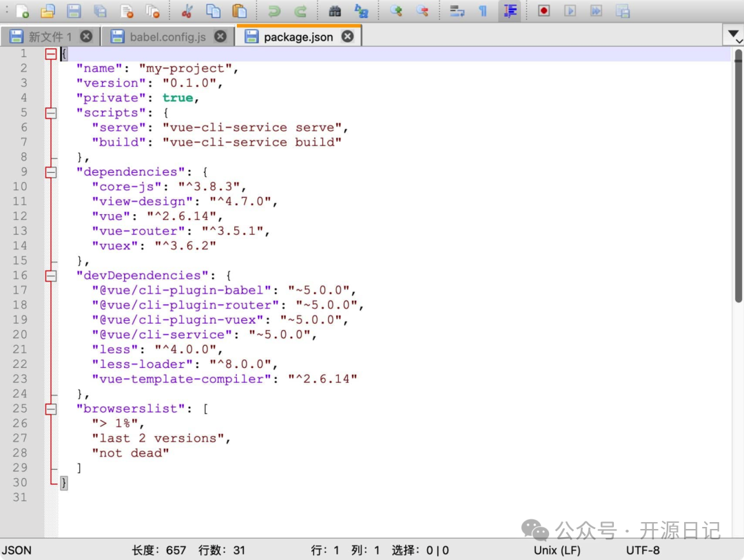Close the package.json tab
The image size is (744, 560).
(x=348, y=36)
